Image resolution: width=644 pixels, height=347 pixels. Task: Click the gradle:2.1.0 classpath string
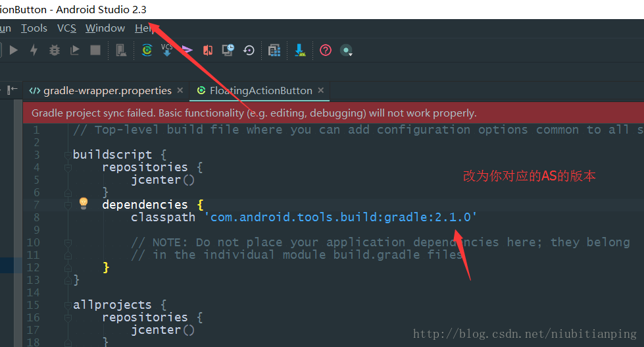click(341, 217)
